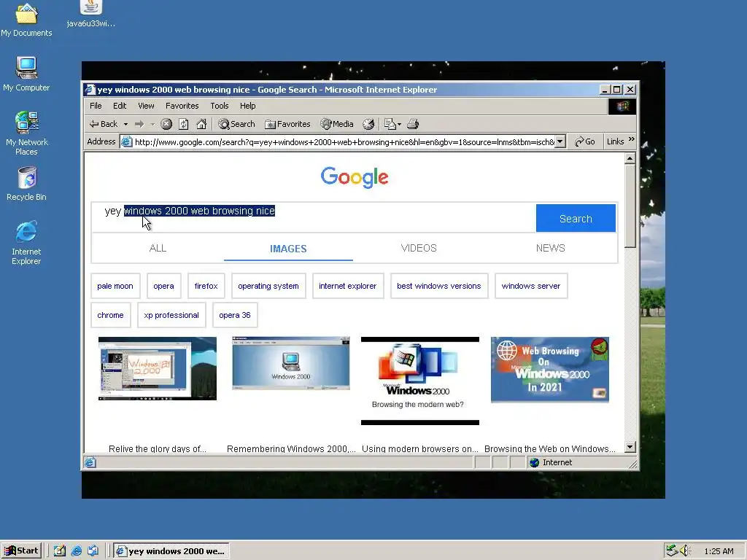Click the internet explorer suggestion chip
The height and width of the screenshot is (560, 747).
pyautogui.click(x=348, y=286)
